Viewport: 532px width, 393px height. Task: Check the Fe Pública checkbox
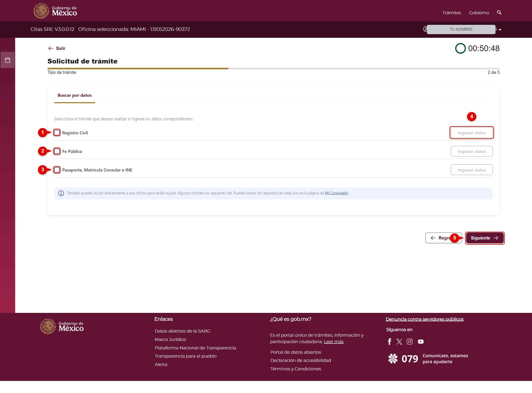57,151
